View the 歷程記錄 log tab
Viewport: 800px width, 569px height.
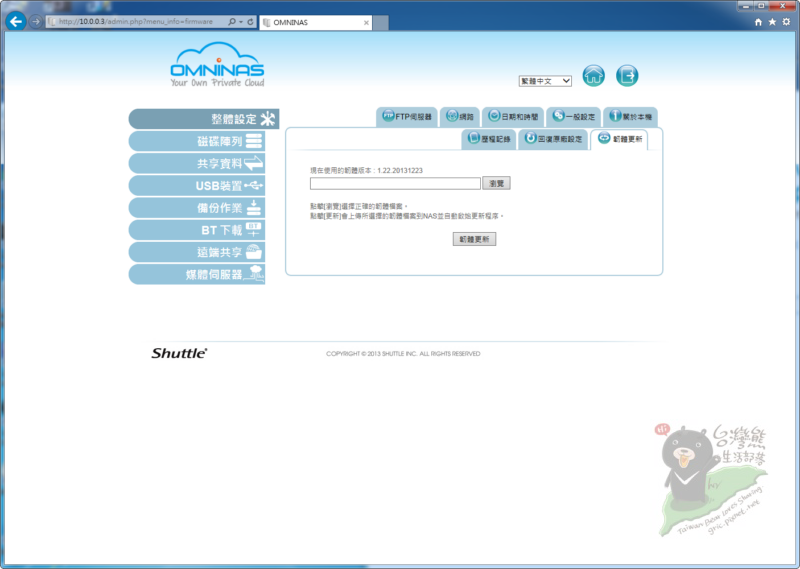(489, 139)
